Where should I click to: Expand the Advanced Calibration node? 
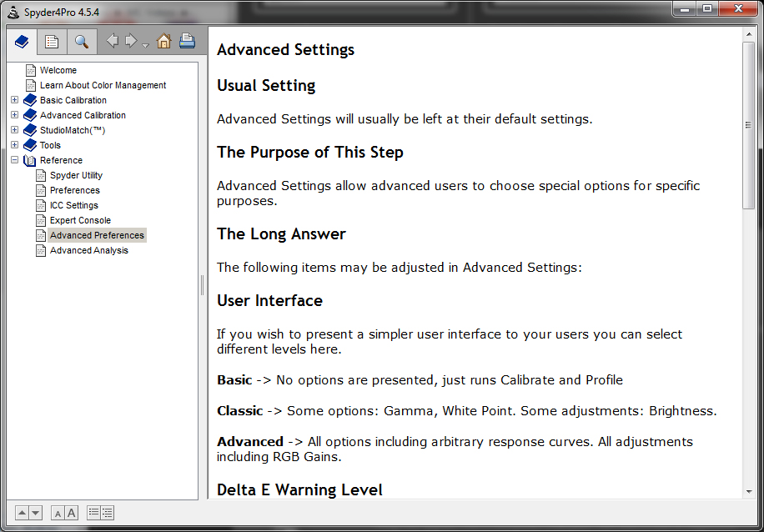click(15, 115)
